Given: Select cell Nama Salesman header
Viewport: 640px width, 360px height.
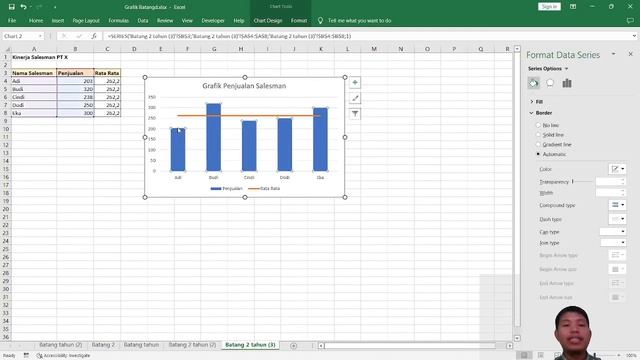Looking at the screenshot, I should (x=34, y=73).
